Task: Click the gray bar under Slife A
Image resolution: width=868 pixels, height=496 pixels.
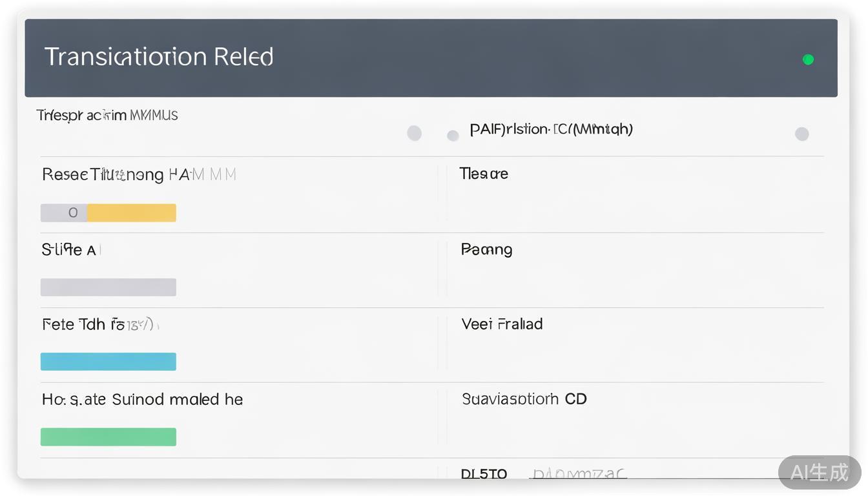Action: (x=108, y=287)
